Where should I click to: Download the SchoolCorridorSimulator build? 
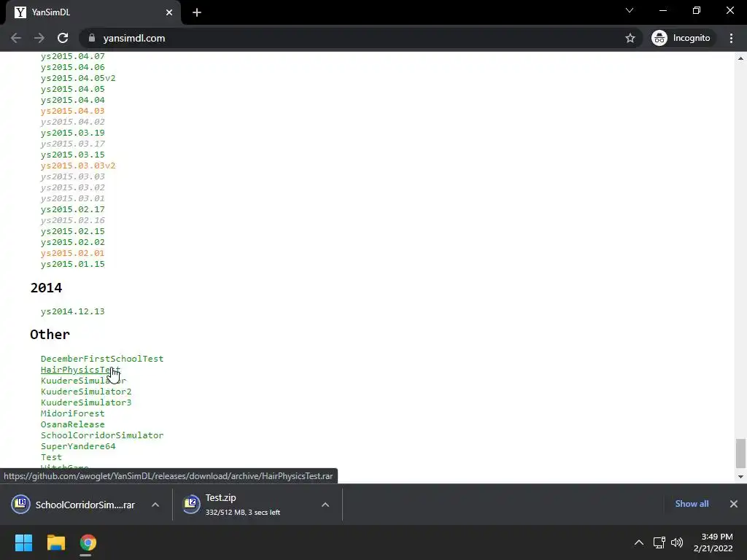pyautogui.click(x=102, y=435)
